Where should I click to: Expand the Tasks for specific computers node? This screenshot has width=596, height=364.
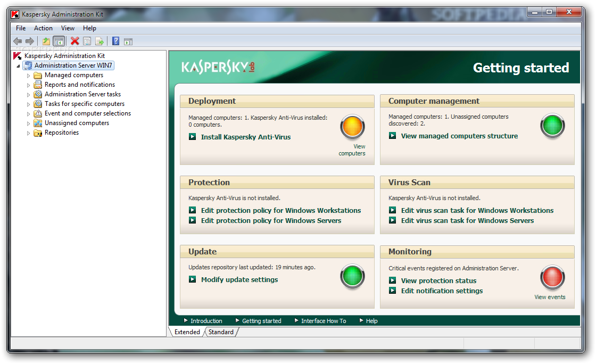[28, 104]
